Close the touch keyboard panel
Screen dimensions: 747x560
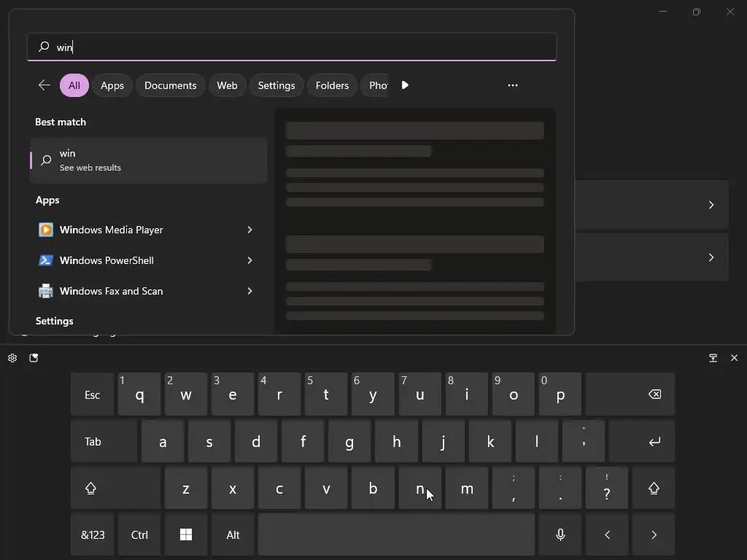734,357
